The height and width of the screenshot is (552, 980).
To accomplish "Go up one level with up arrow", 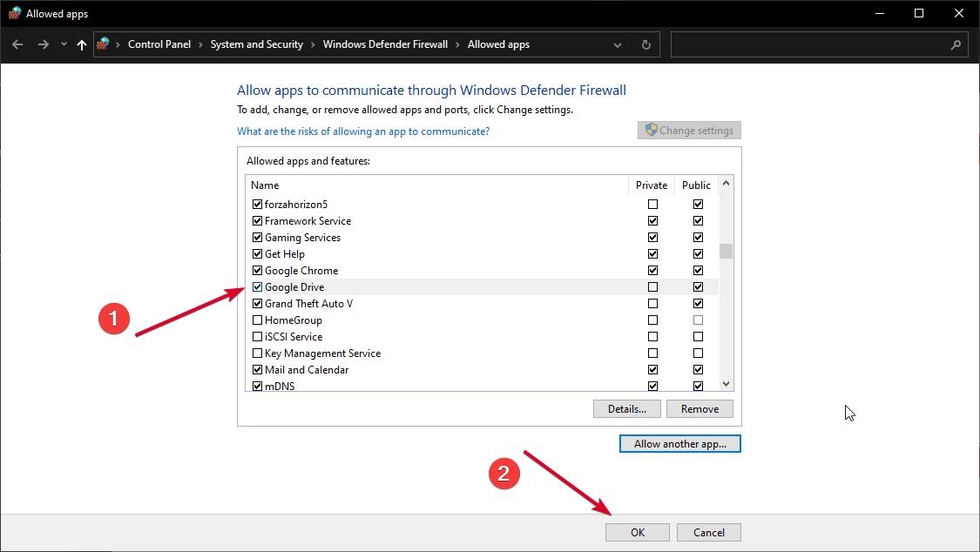I will pyautogui.click(x=82, y=44).
